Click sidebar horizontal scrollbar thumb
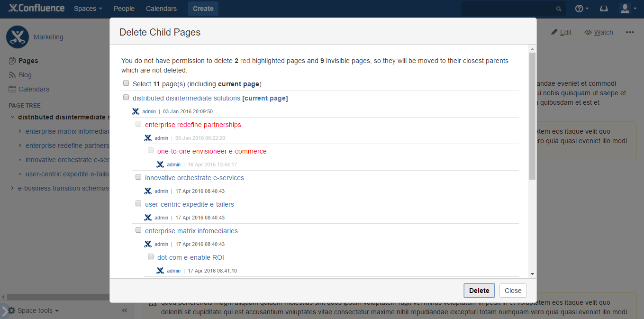 59,297
